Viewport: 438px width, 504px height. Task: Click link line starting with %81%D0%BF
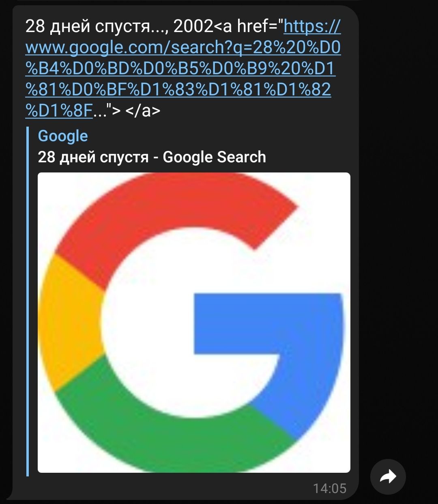178,89
